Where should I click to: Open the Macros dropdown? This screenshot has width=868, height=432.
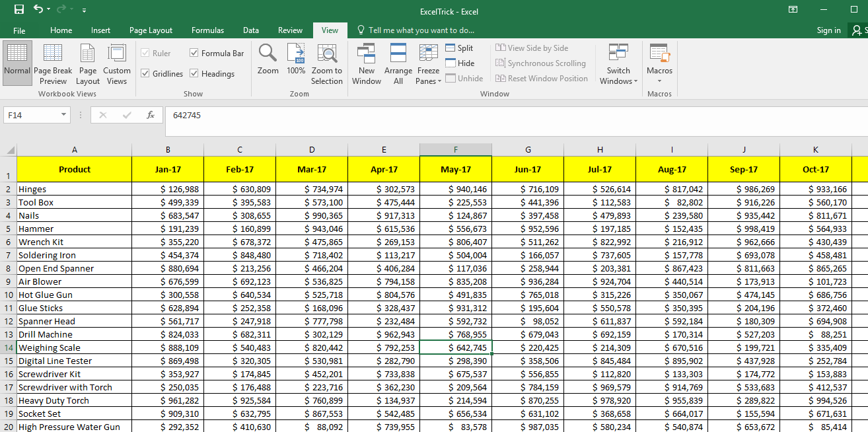(659, 63)
